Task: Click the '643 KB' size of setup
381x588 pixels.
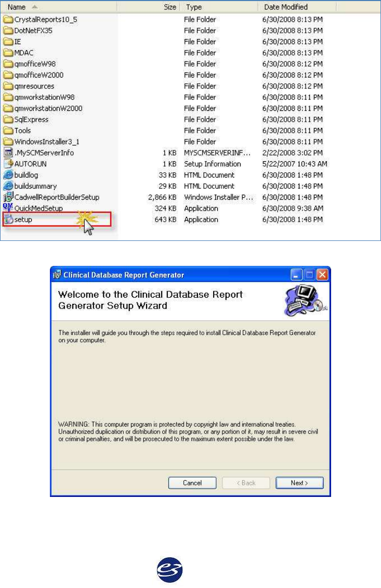Action: coord(165,220)
